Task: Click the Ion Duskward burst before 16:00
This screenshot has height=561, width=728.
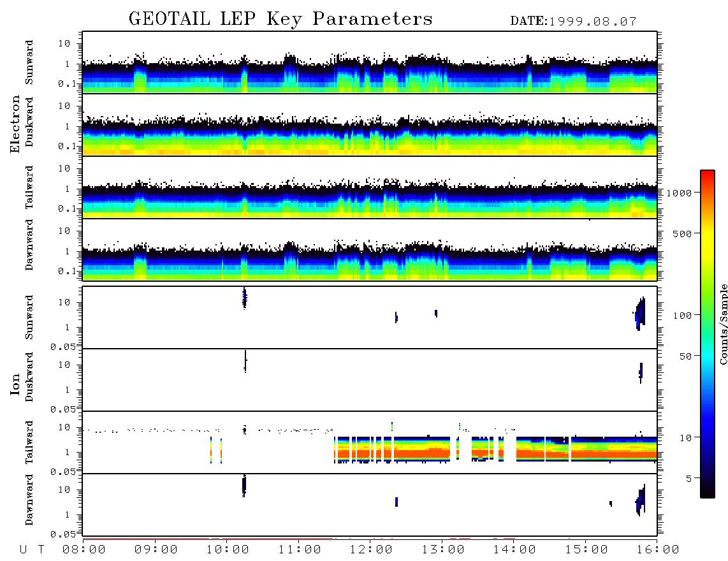Action: 641,373
